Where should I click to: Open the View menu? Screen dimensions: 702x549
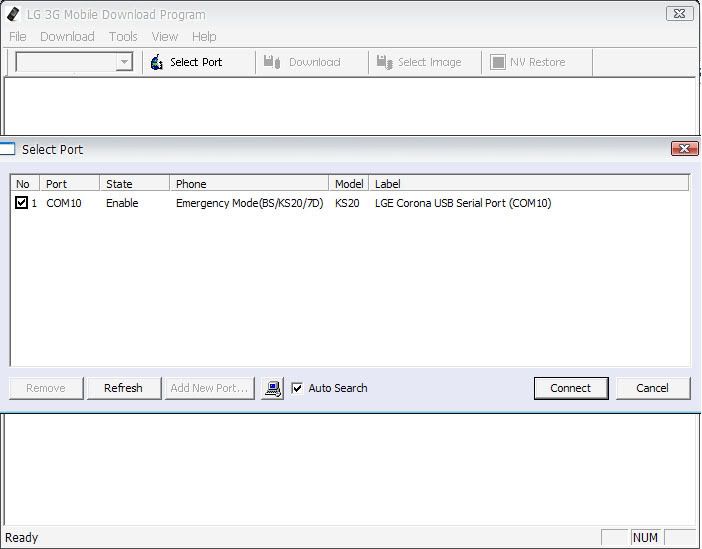coord(165,37)
